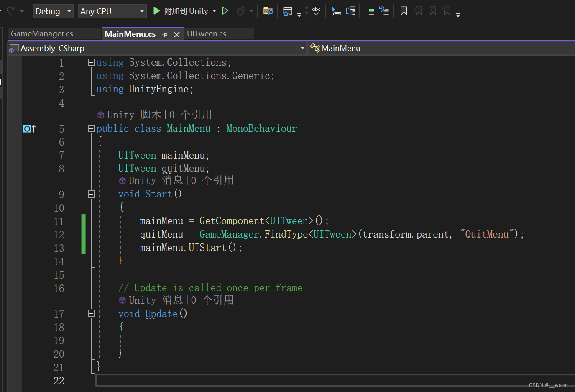The height and width of the screenshot is (392, 575).
Task: Pin the MainMenu.cs tab
Action: point(165,35)
